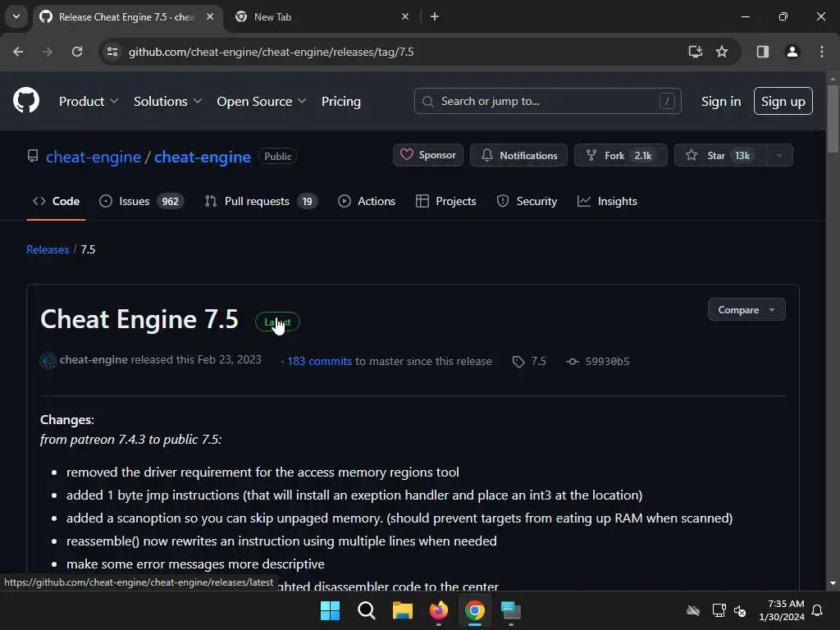Viewport: 840px width, 630px height.
Task: Open the Code tab
Action: click(57, 201)
